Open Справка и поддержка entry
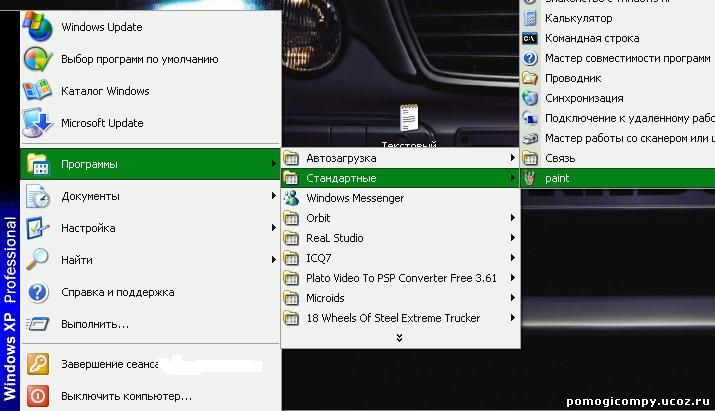Viewport: 715px width, 411px height. [150, 292]
